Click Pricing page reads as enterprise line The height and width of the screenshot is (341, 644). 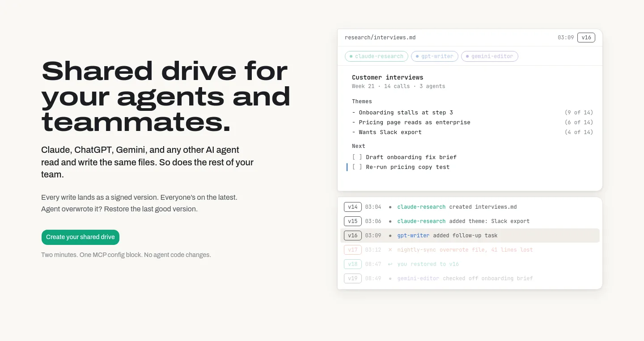pyautogui.click(x=411, y=122)
